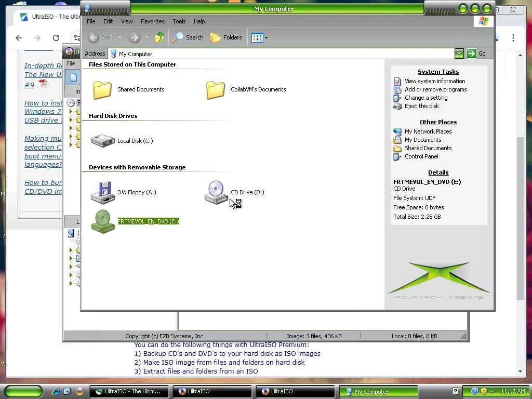
Task: Open the browser three-dot menu
Action: click(513, 38)
